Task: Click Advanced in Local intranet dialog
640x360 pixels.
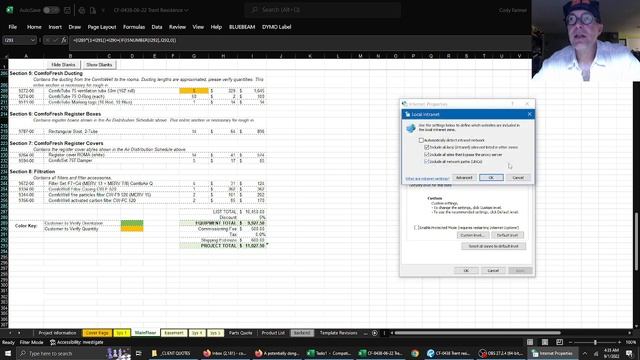Action: [464, 178]
